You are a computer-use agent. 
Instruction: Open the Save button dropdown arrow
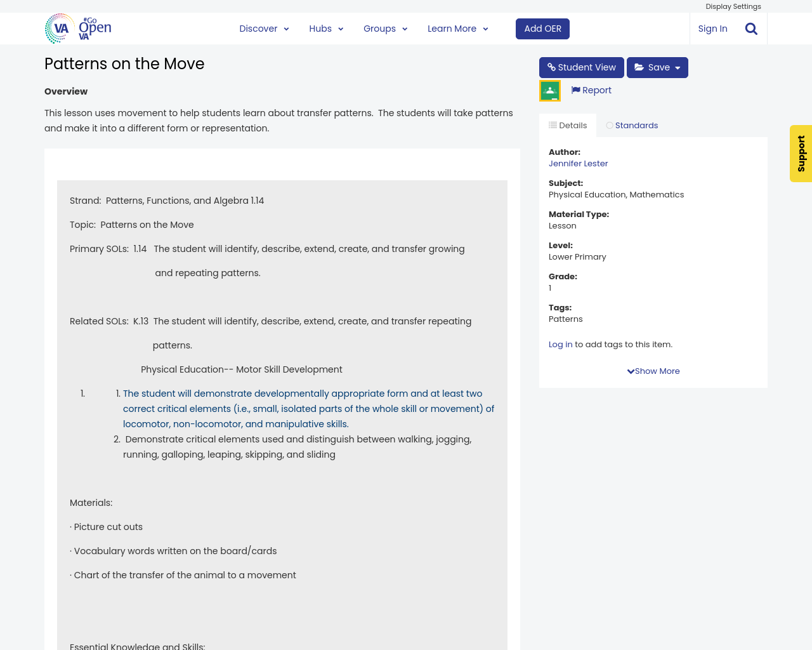tap(678, 68)
